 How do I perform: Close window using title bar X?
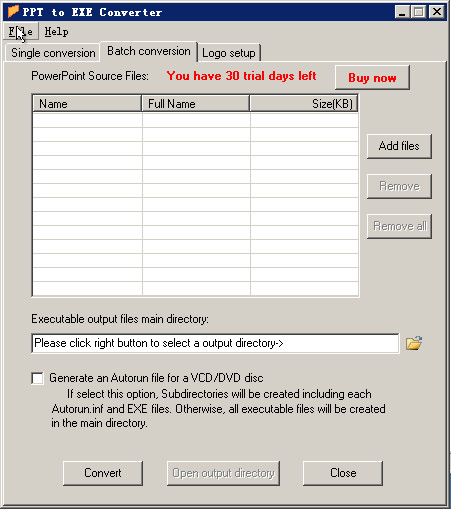point(436,12)
